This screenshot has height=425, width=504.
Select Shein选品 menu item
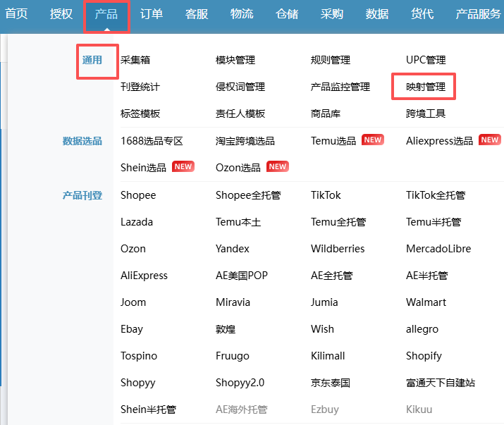coord(143,167)
